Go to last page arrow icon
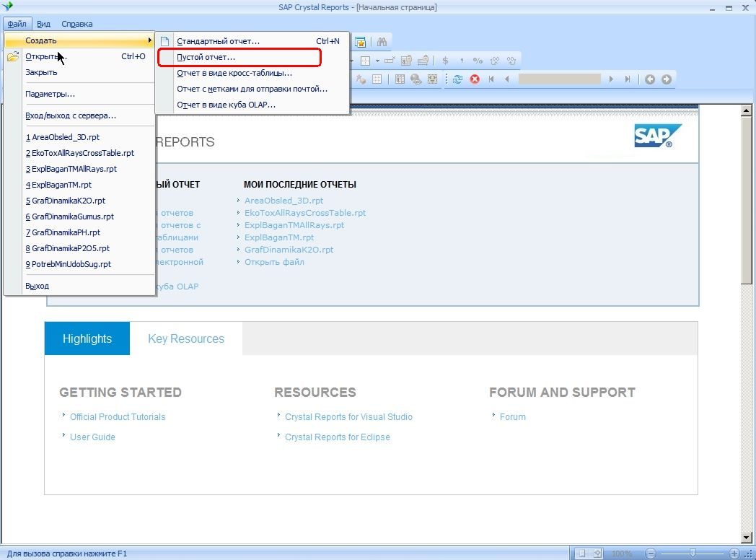This screenshot has width=756, height=560. 628,79
